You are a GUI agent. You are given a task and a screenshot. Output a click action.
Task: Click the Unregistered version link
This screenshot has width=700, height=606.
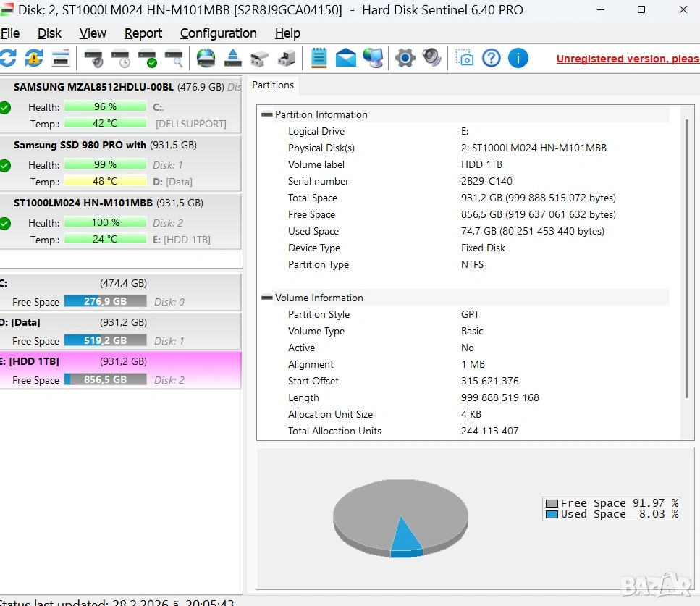627,59
